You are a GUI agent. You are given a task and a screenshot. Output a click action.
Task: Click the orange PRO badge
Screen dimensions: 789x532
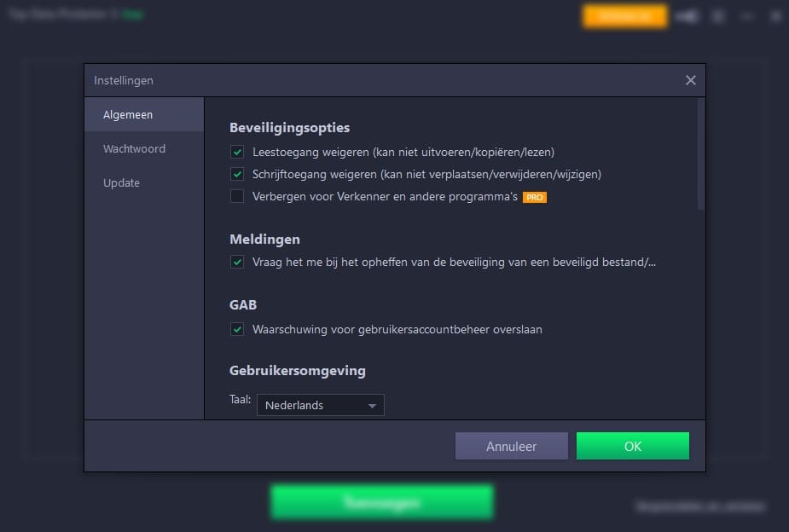point(534,197)
